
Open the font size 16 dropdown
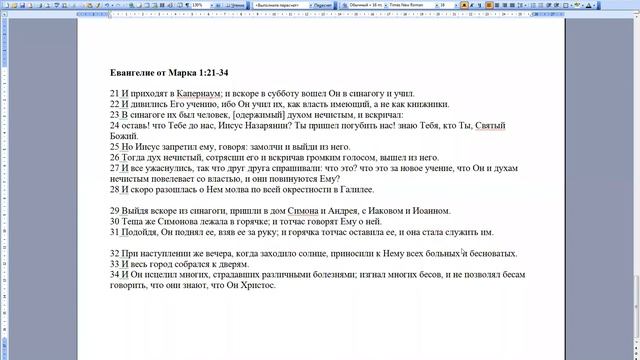point(456,5)
